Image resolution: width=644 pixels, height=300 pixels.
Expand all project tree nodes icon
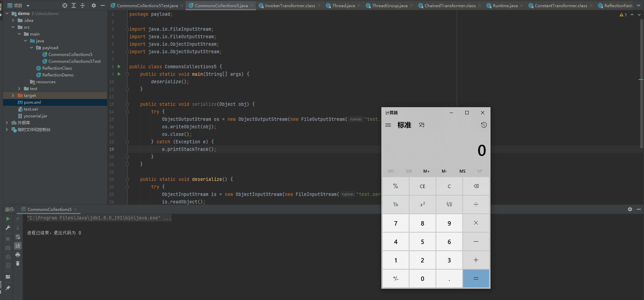pos(74,5)
